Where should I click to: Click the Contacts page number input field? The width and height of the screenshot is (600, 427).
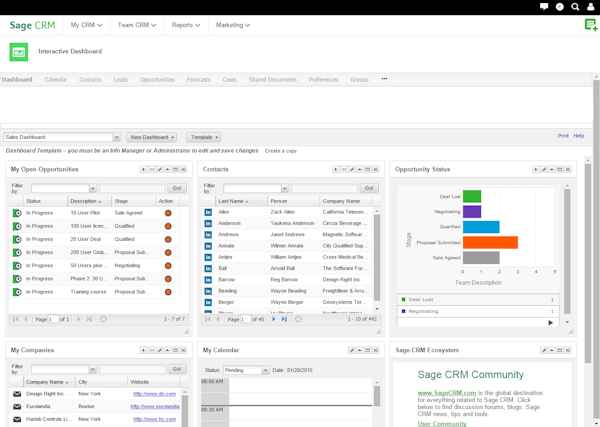tap(245, 319)
